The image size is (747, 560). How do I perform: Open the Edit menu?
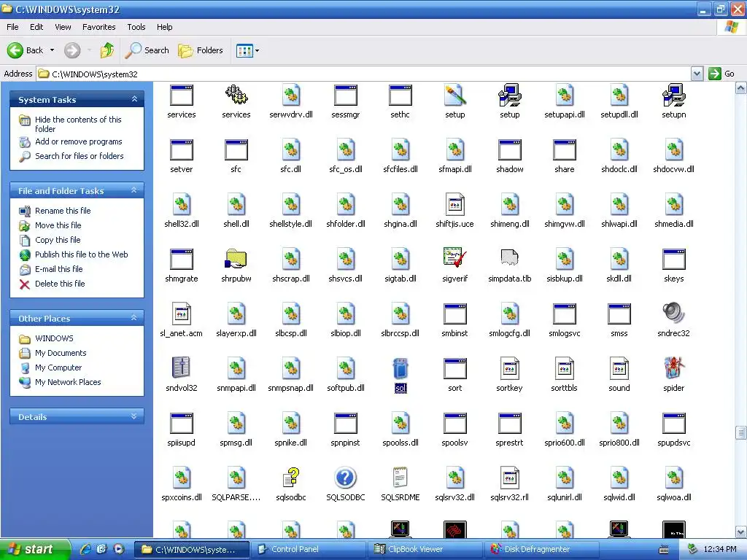pos(36,27)
